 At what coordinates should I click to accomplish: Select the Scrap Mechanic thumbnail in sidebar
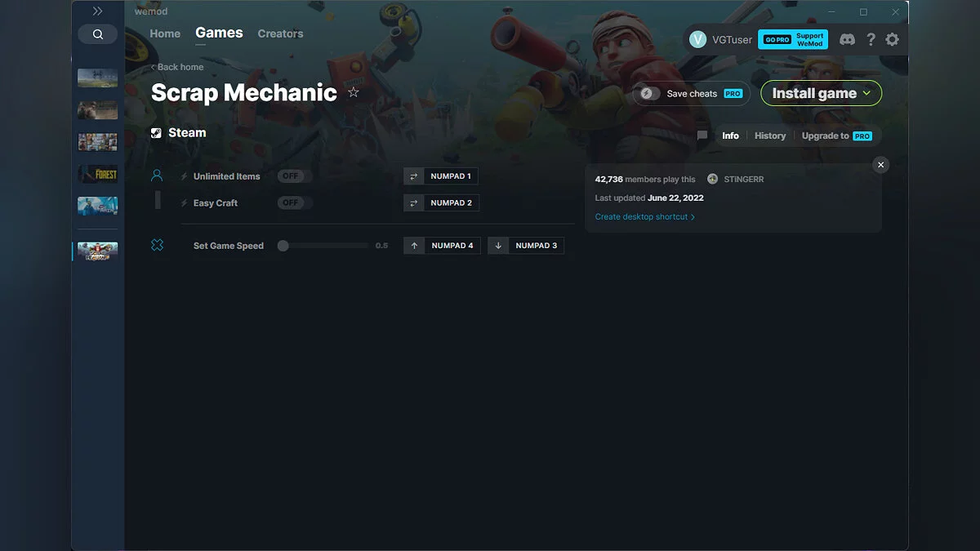[x=98, y=251]
